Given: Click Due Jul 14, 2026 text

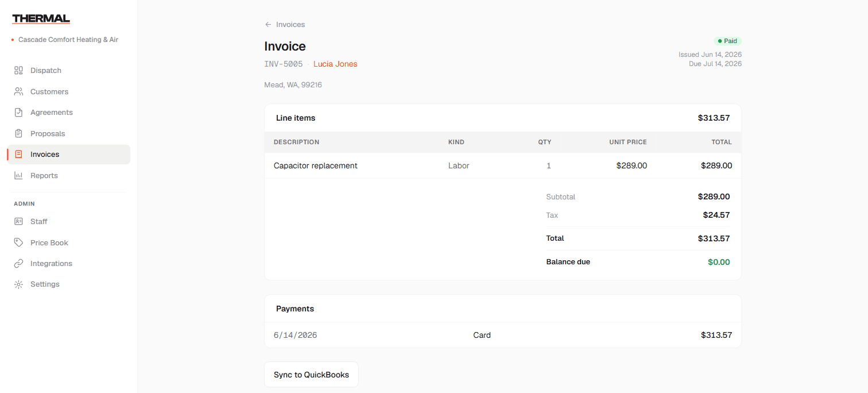Looking at the screenshot, I should [715, 64].
